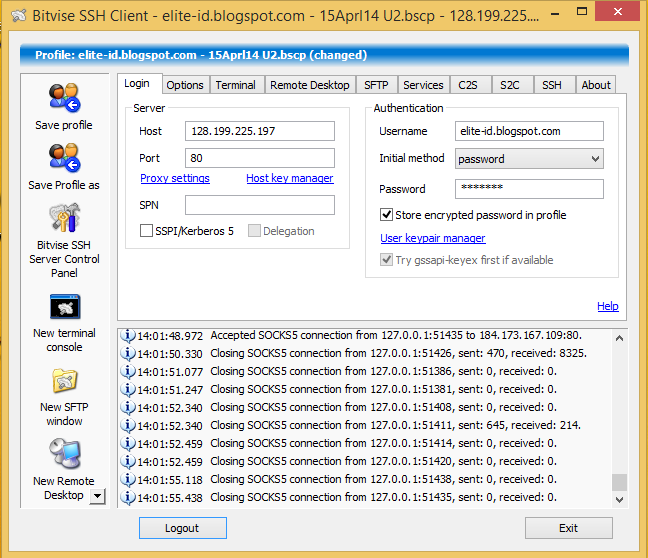Click info icon of the 14:01:50.330 log entry
Viewport: 648px width, 558px height.
[128, 353]
